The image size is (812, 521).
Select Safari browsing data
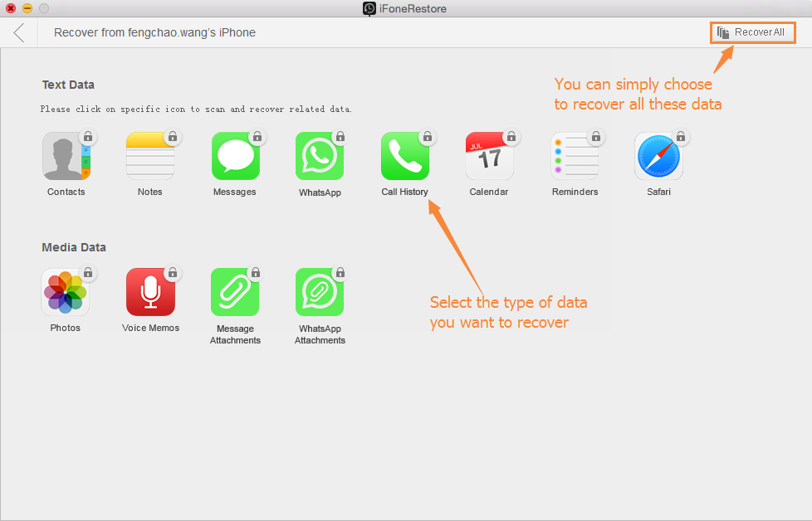[658, 156]
